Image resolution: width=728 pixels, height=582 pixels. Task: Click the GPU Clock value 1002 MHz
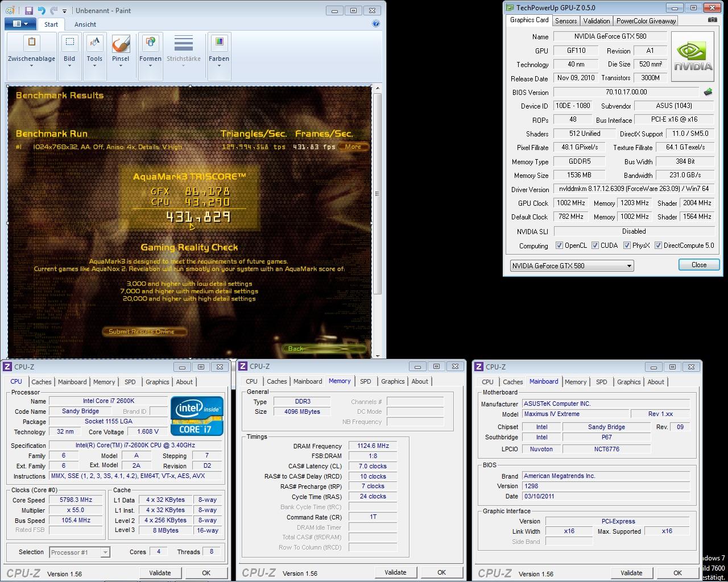(x=571, y=203)
